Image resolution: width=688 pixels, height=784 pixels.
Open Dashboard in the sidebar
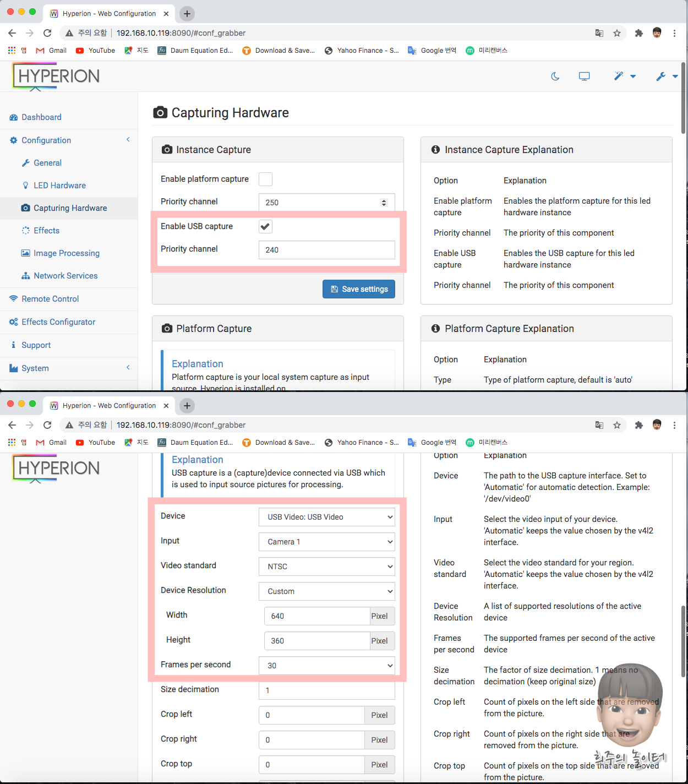(x=41, y=117)
